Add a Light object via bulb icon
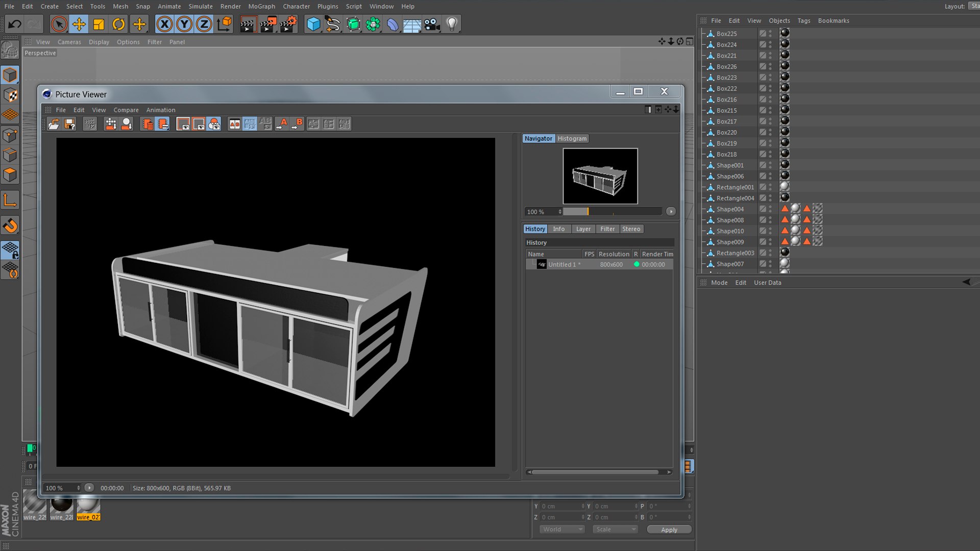The height and width of the screenshot is (551, 980). 452,24
